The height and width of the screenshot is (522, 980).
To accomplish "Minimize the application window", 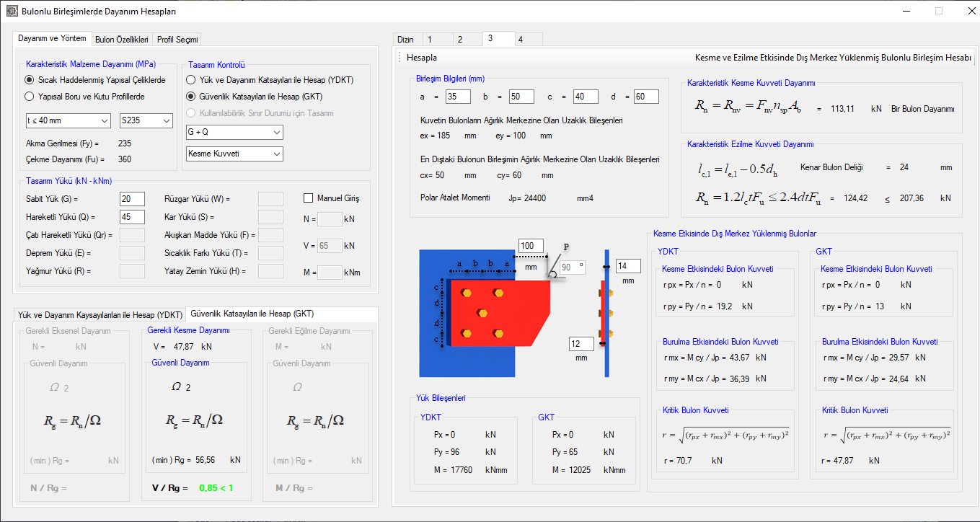I will [906, 12].
